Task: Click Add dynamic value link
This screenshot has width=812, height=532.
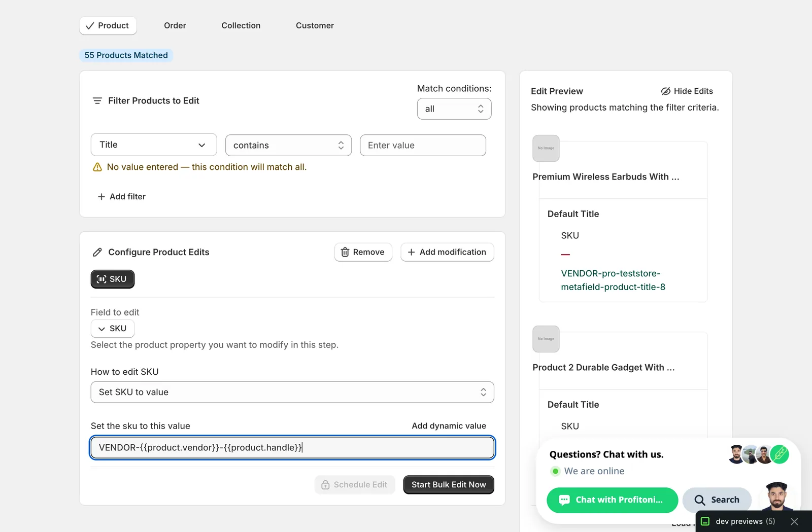Action: [449, 426]
